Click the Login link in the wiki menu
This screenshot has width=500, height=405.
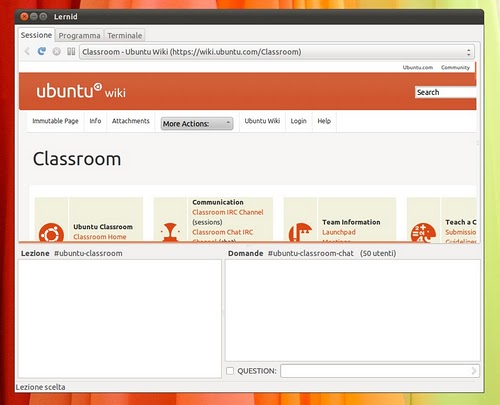pyautogui.click(x=298, y=121)
